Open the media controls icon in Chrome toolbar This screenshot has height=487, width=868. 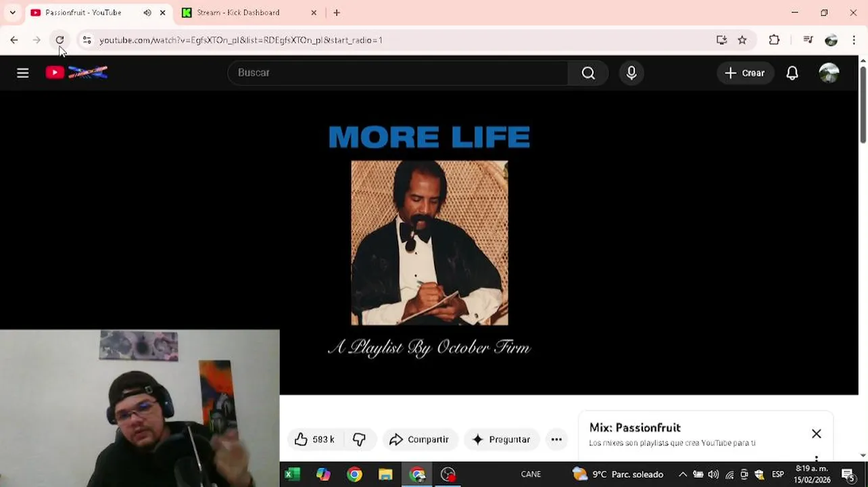point(808,40)
